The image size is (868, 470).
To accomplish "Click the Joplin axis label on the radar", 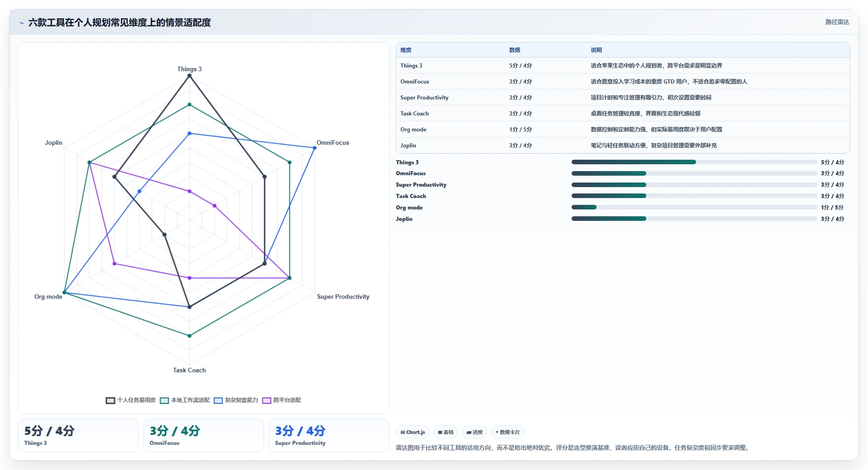I will point(53,143).
